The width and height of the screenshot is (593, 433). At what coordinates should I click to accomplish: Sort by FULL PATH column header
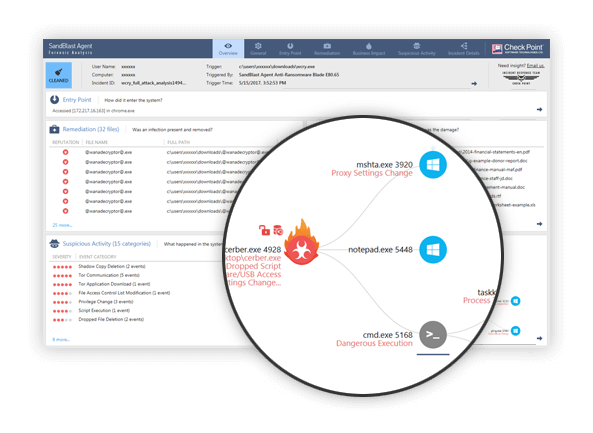[179, 142]
